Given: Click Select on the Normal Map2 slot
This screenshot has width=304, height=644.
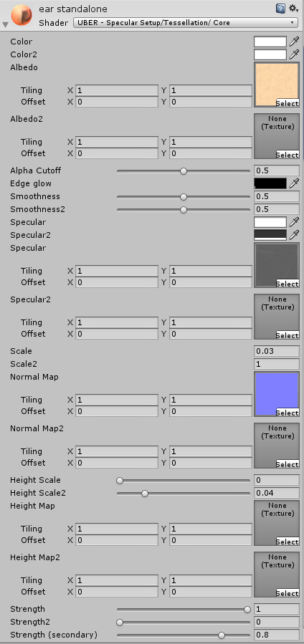Looking at the screenshot, I should [288, 464].
